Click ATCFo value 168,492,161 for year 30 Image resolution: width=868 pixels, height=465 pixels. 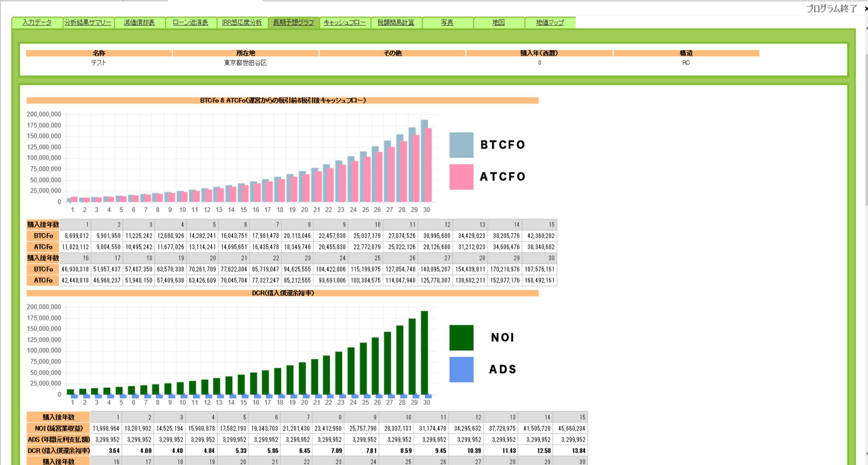point(539,280)
